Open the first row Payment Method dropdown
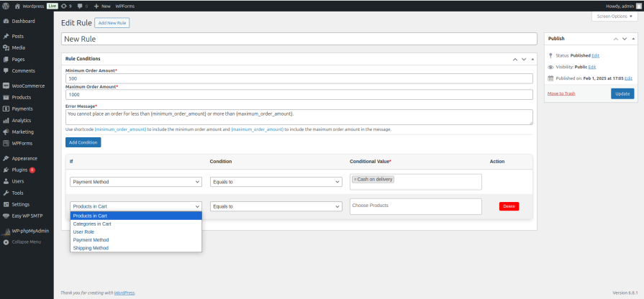 136,182
